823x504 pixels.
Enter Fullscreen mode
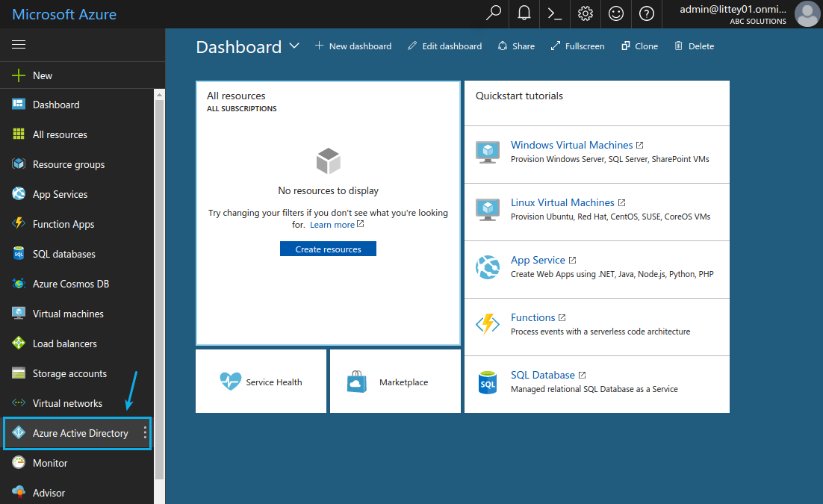577,46
